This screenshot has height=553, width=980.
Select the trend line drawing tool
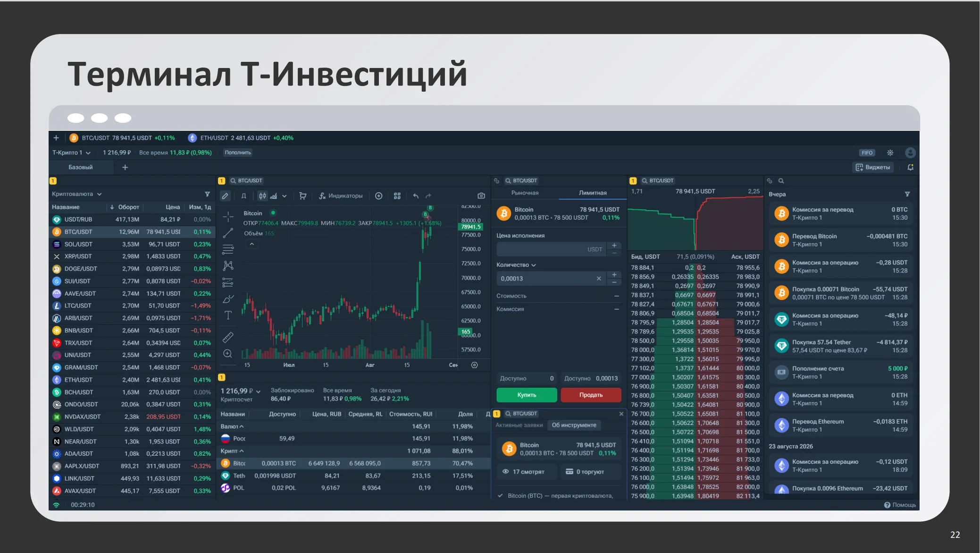click(x=228, y=233)
